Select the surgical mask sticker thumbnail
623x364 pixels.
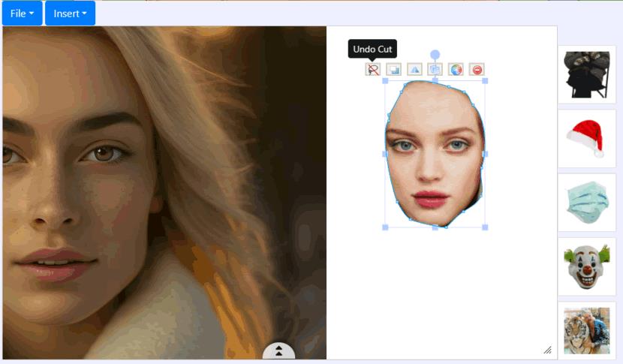tap(587, 203)
